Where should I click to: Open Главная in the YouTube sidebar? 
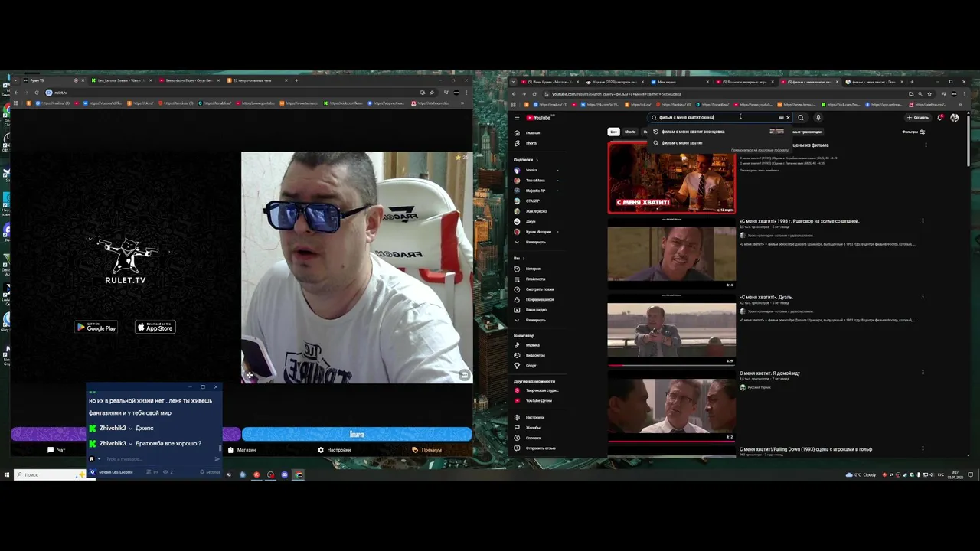click(533, 133)
